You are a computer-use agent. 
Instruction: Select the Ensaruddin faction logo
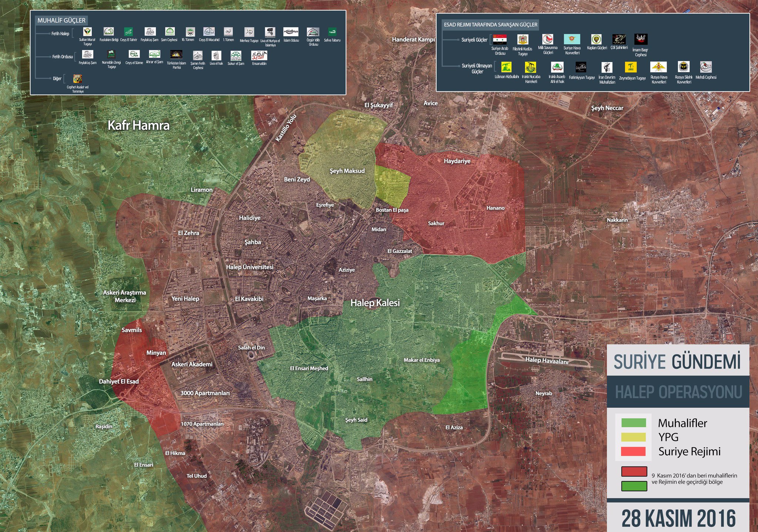point(259,55)
